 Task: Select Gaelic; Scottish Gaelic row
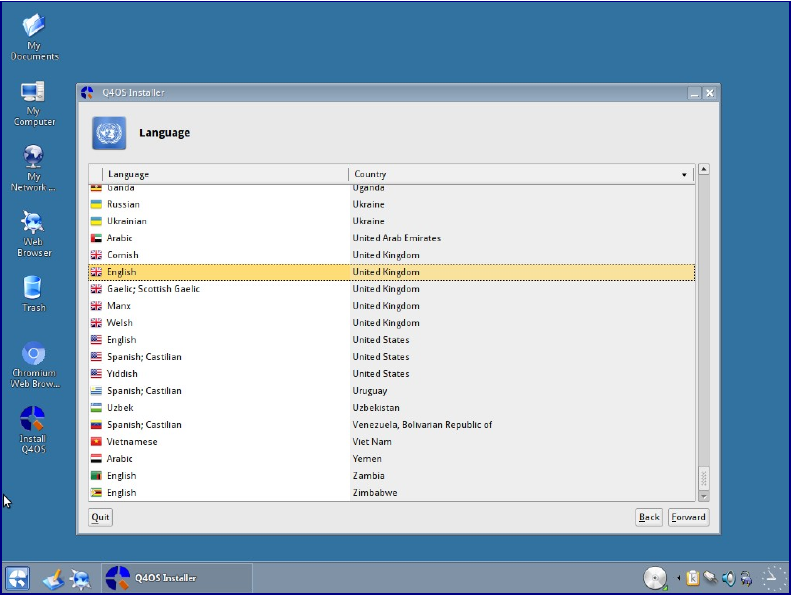[x=391, y=289]
